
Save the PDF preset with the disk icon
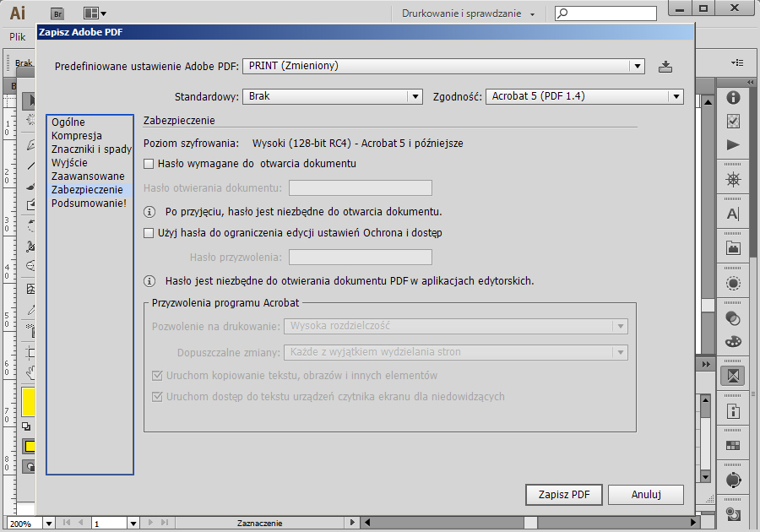665,67
